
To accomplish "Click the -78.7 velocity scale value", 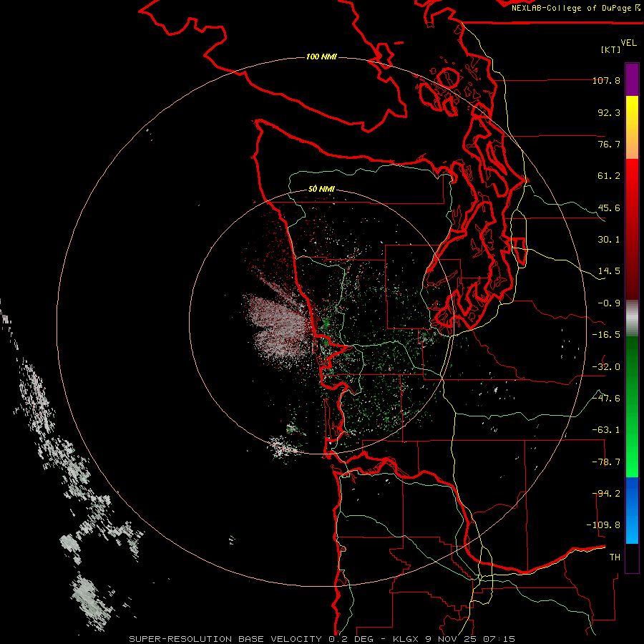I will (606, 462).
